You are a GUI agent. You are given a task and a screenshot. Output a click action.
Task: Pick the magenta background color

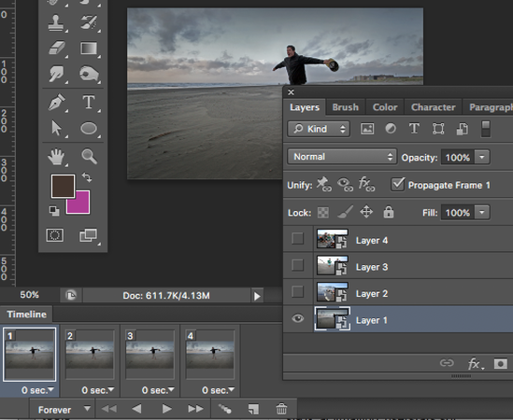coord(82,206)
